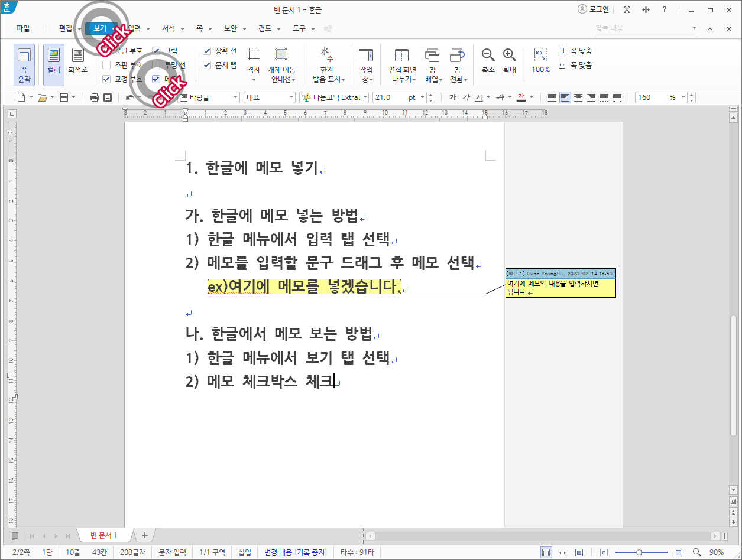Apply bold with the 가 icon
Viewport: 742px width, 560px height.
click(453, 97)
